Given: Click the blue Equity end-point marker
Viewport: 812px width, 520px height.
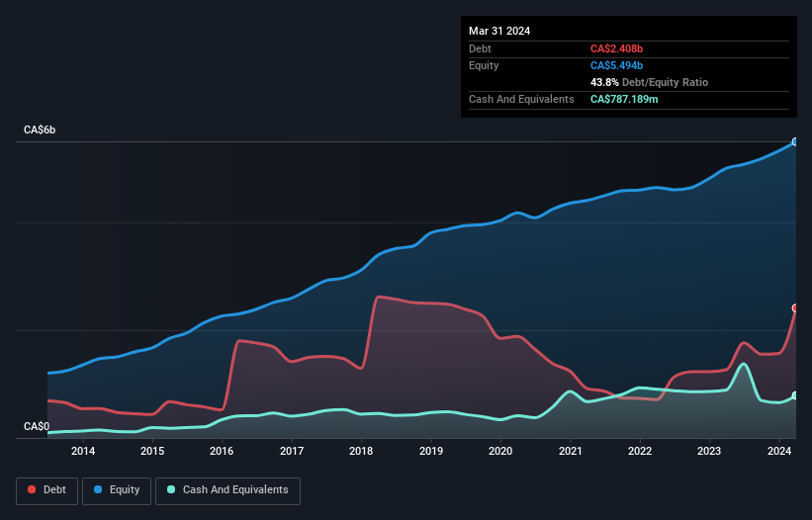Looking at the screenshot, I should (x=796, y=141).
